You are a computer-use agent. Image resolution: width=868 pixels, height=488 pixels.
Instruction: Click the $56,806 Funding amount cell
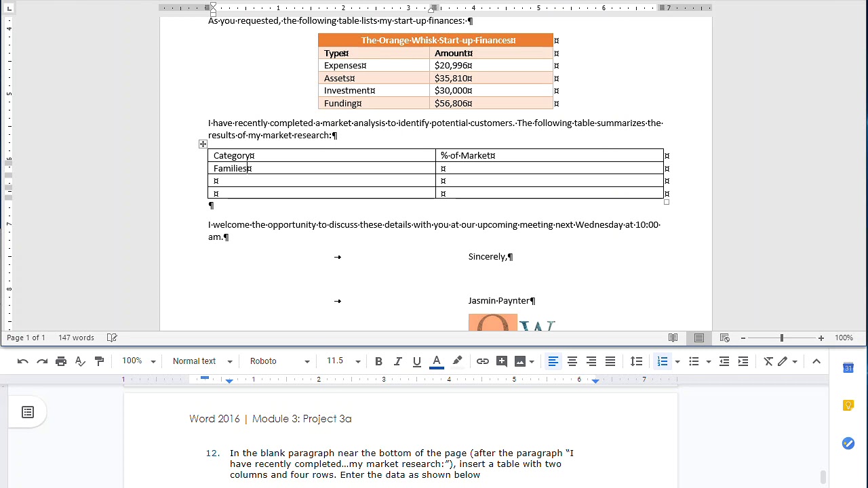[491, 103]
